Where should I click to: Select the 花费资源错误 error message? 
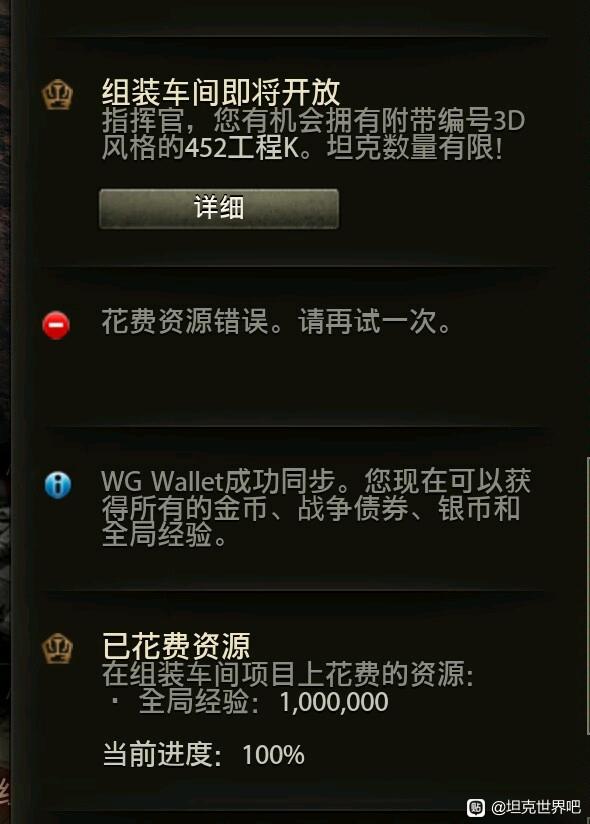pyautogui.click(x=276, y=321)
